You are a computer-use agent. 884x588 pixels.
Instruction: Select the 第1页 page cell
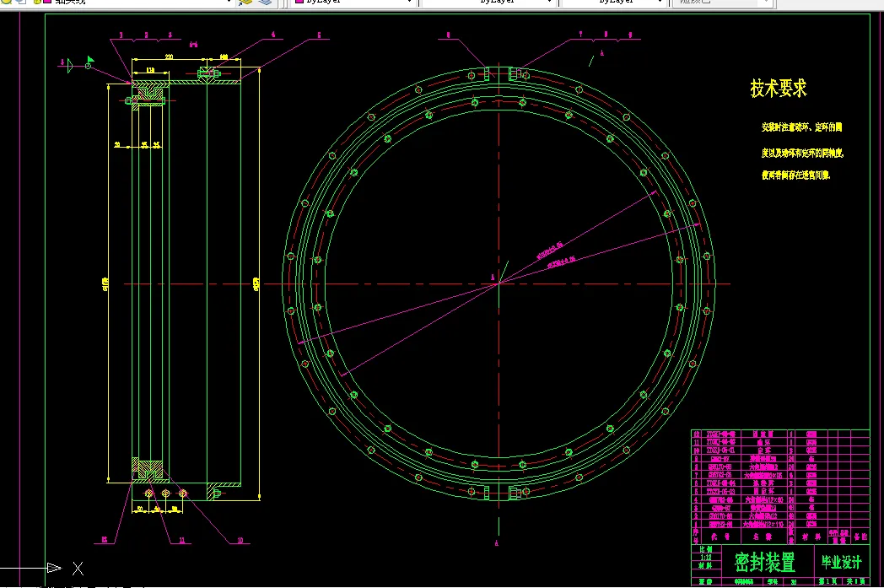828,581
